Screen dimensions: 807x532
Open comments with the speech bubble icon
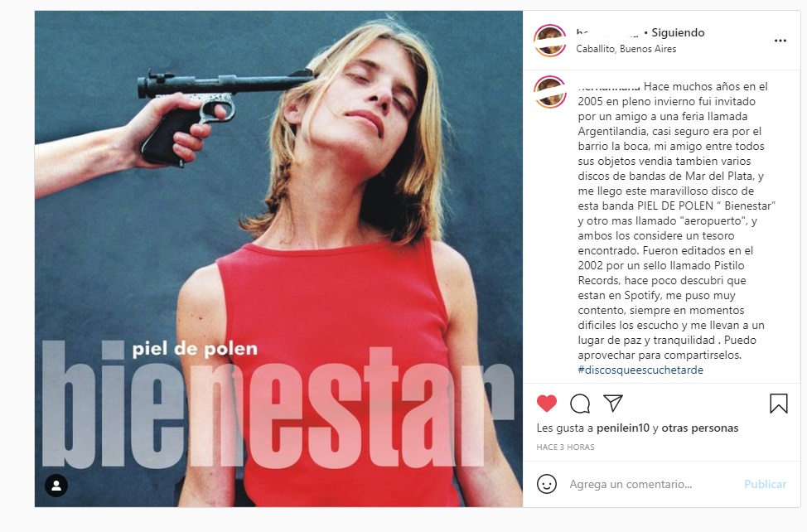[x=580, y=404]
